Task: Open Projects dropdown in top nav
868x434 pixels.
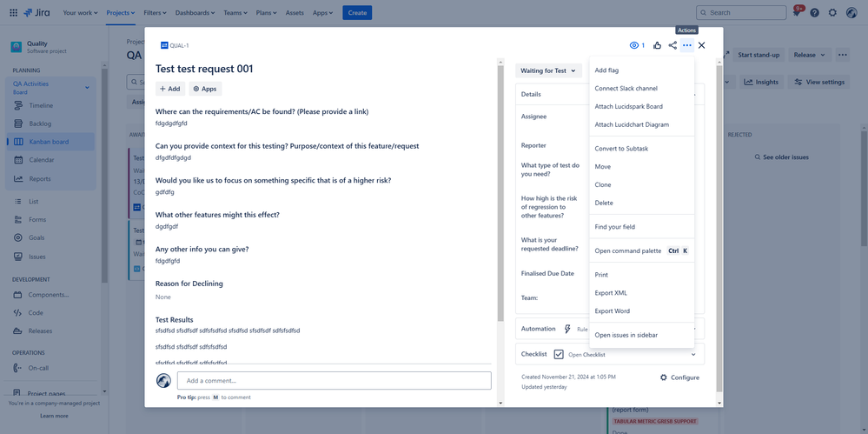Action: (x=121, y=12)
